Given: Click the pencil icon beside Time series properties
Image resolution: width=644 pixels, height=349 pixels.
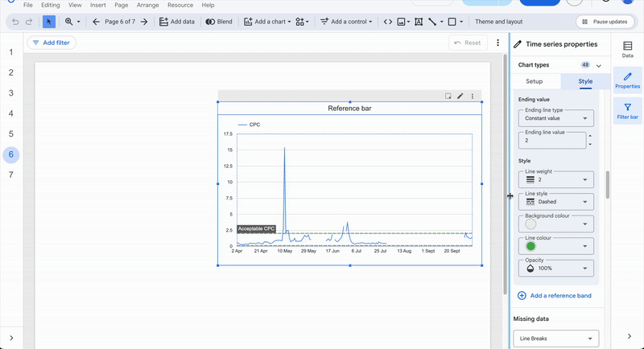Looking at the screenshot, I should (518, 44).
